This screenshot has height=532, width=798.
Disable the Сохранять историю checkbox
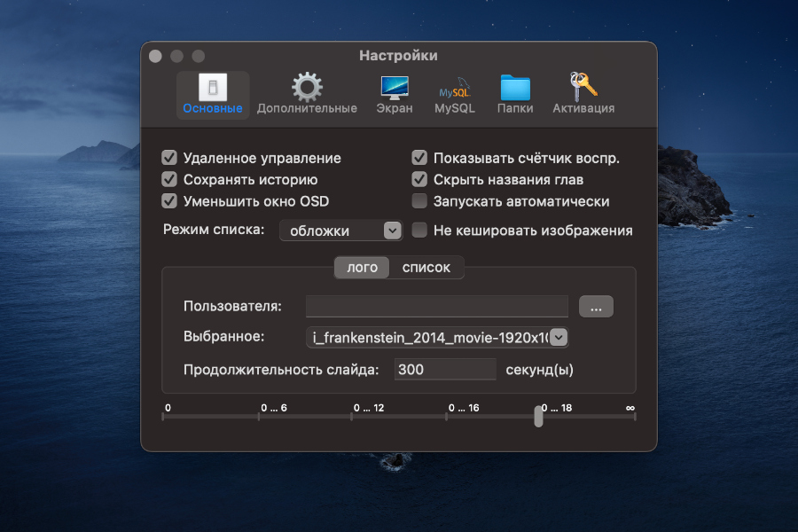coord(168,179)
